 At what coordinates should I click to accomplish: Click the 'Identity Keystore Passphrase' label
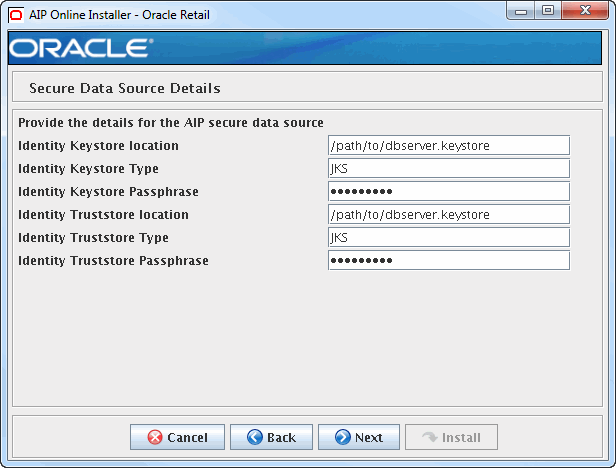click(108, 192)
